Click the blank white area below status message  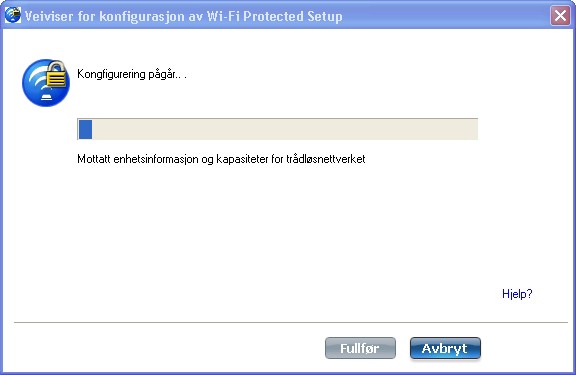point(257,228)
